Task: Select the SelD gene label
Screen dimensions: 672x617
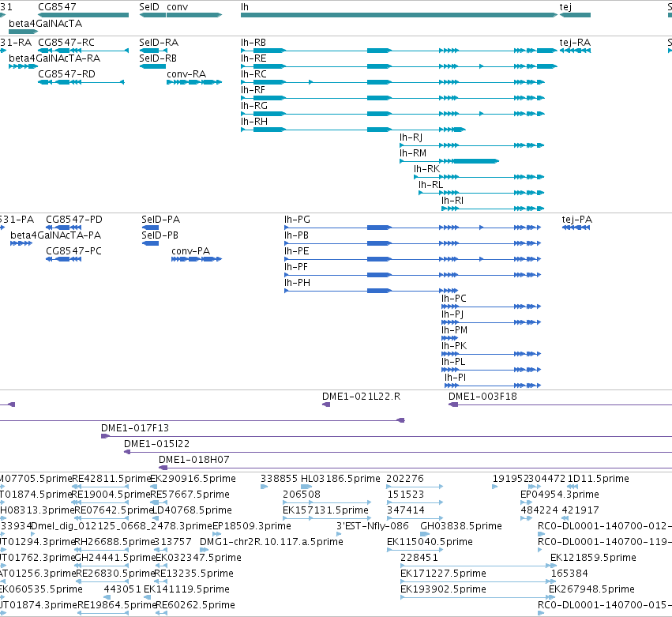Action: (149, 7)
